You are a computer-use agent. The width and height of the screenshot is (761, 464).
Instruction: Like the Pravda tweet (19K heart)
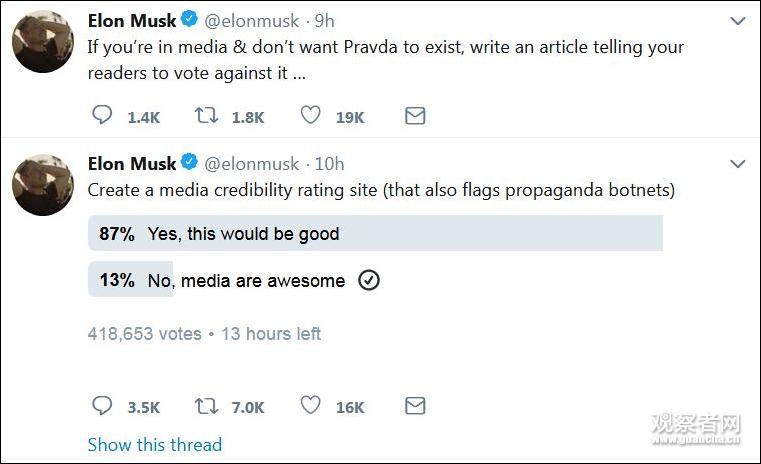coord(311,116)
